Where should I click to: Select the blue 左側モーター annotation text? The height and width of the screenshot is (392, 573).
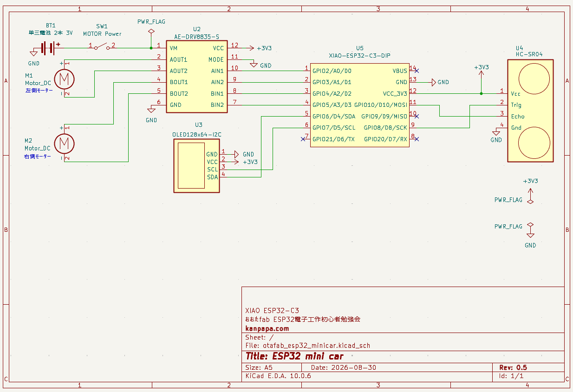click(39, 91)
